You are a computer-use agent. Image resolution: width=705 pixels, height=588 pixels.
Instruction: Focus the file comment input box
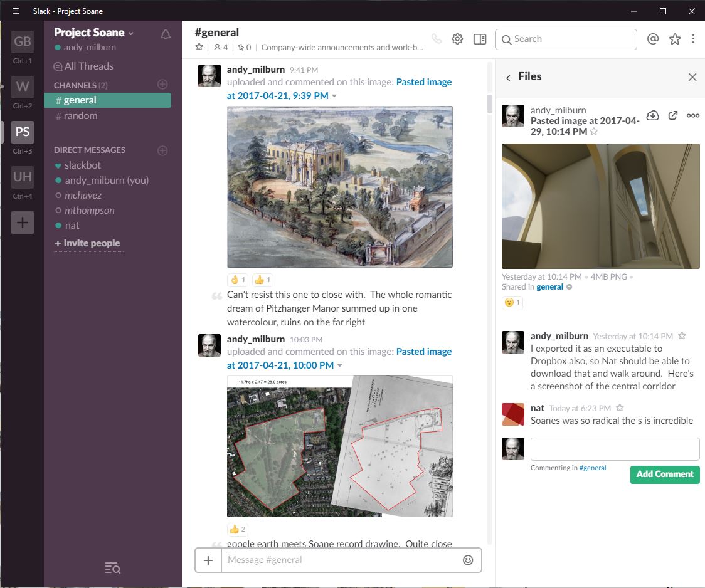point(615,449)
